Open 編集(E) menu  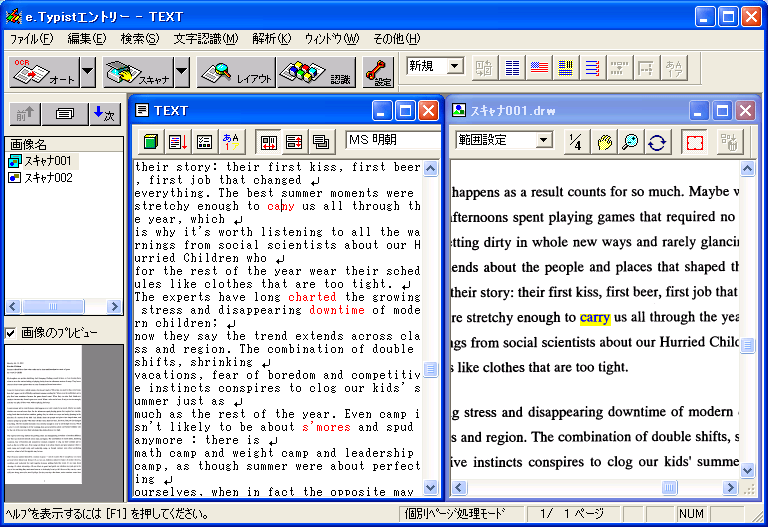coord(87,39)
